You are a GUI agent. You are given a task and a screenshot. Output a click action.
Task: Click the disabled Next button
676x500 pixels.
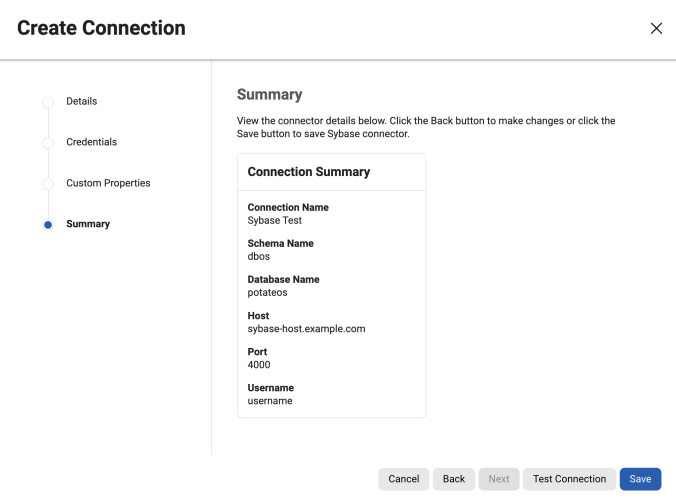tap(499, 479)
